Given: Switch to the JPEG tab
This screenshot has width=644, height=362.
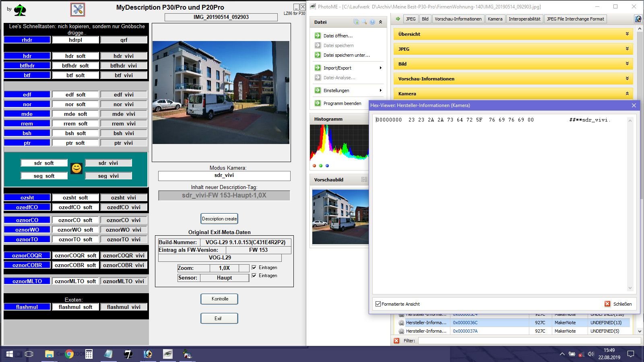Looking at the screenshot, I should [411, 19].
